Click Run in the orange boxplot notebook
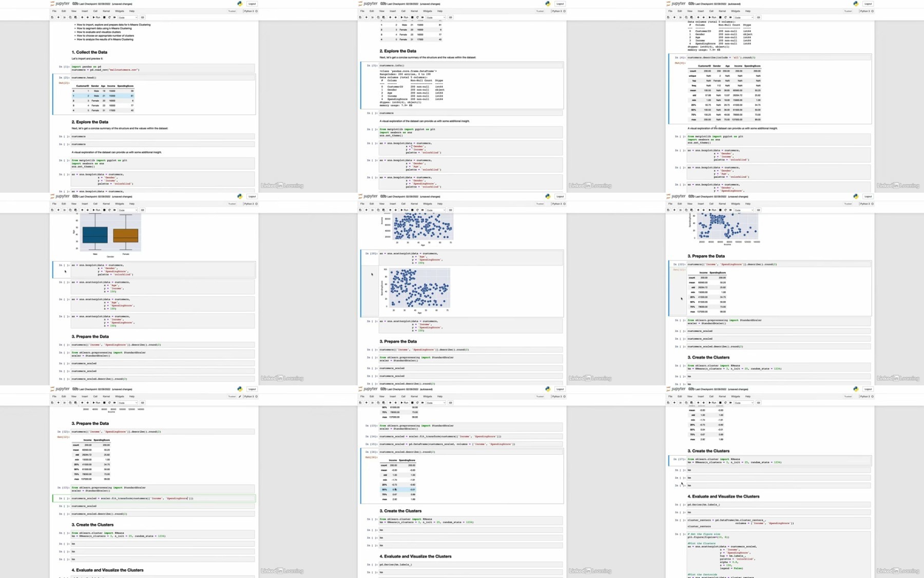Image resolution: width=924 pixels, height=578 pixels. click(96, 210)
